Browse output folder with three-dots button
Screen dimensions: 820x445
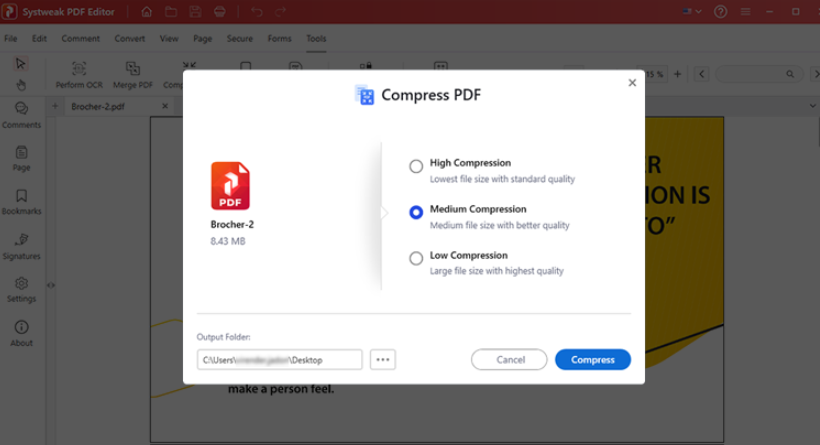383,360
